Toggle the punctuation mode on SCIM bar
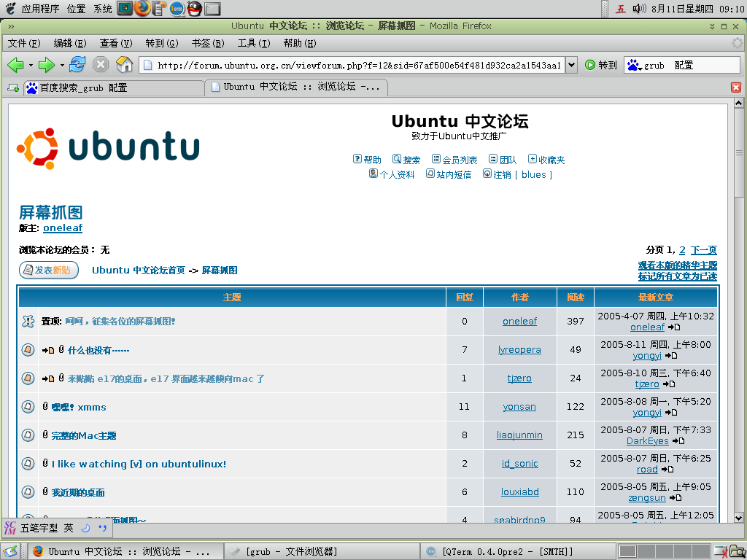The height and width of the screenshot is (560, 747). click(x=102, y=528)
